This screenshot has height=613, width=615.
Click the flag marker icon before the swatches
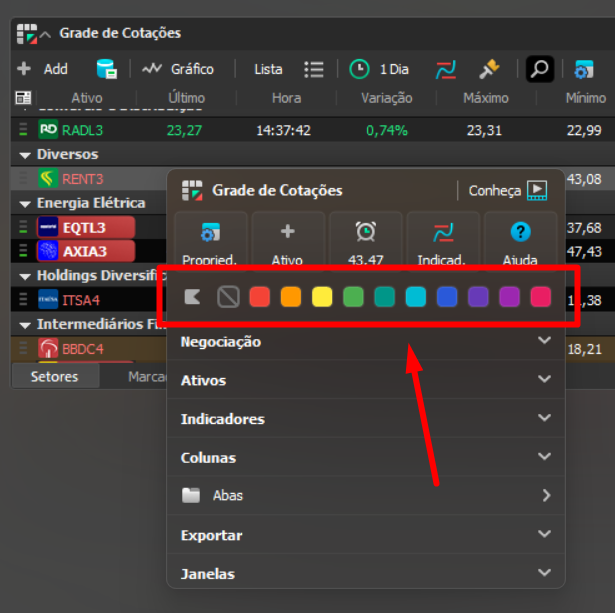(x=192, y=296)
